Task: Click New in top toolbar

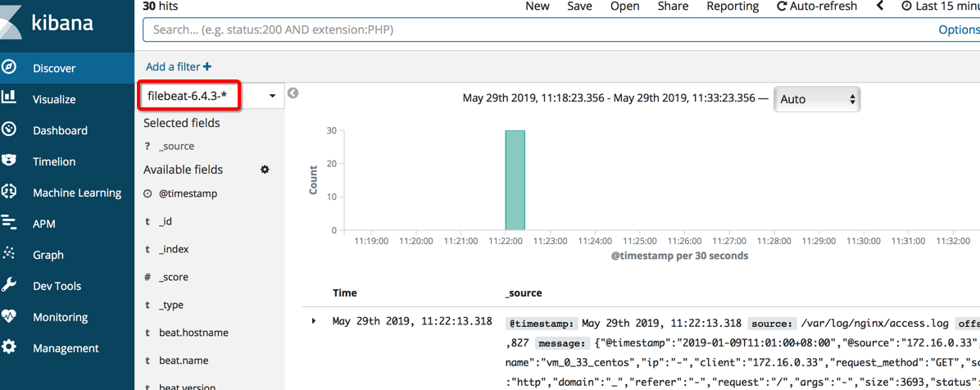Action: click(537, 7)
